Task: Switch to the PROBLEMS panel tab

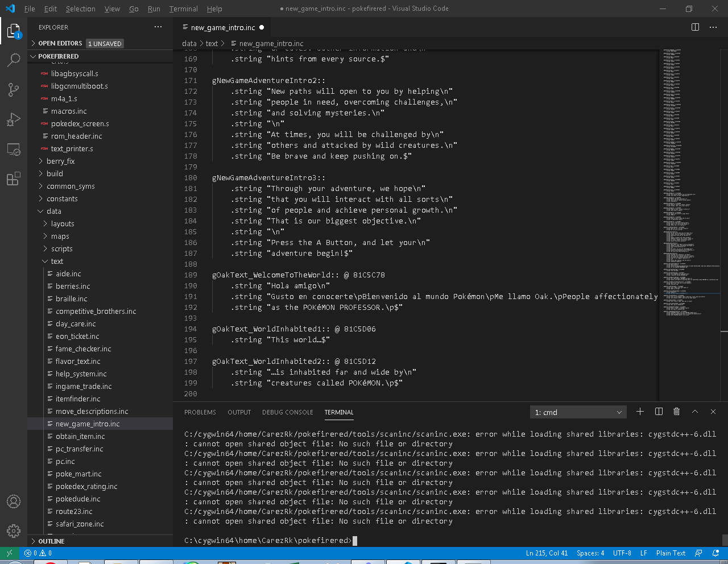Action: click(200, 412)
